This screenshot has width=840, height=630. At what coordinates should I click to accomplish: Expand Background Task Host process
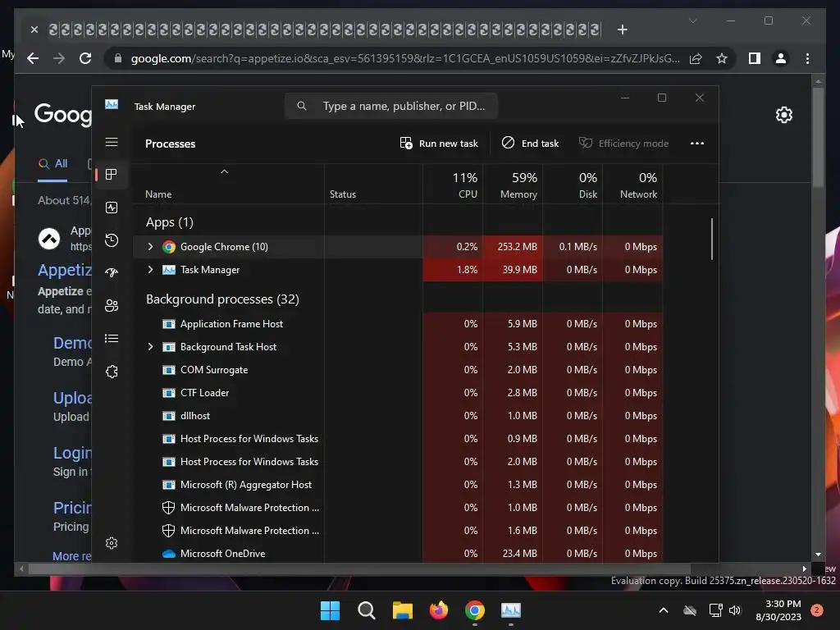(x=151, y=347)
